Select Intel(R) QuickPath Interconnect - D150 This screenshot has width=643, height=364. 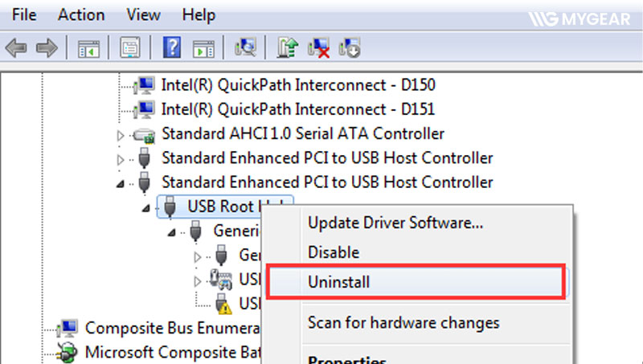[x=298, y=84]
